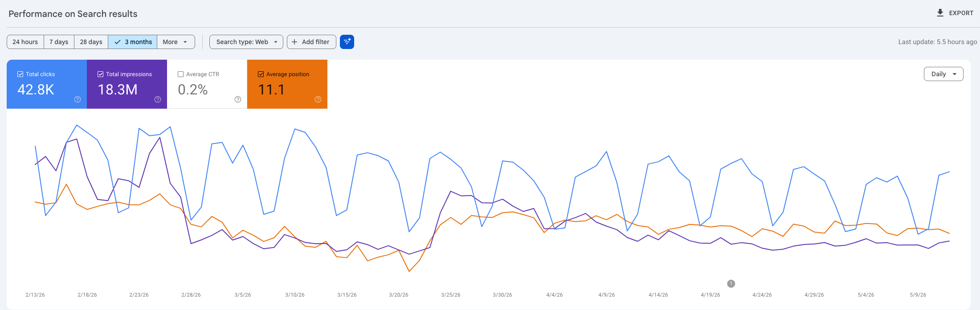
Task: Click the help icon on Total impressions card
Action: click(158, 99)
